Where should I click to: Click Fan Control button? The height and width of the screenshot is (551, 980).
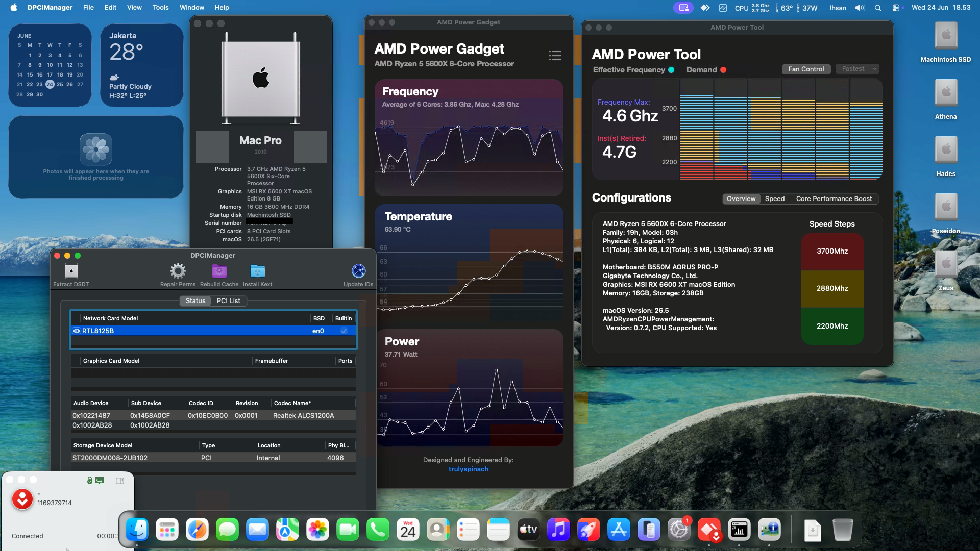point(806,69)
